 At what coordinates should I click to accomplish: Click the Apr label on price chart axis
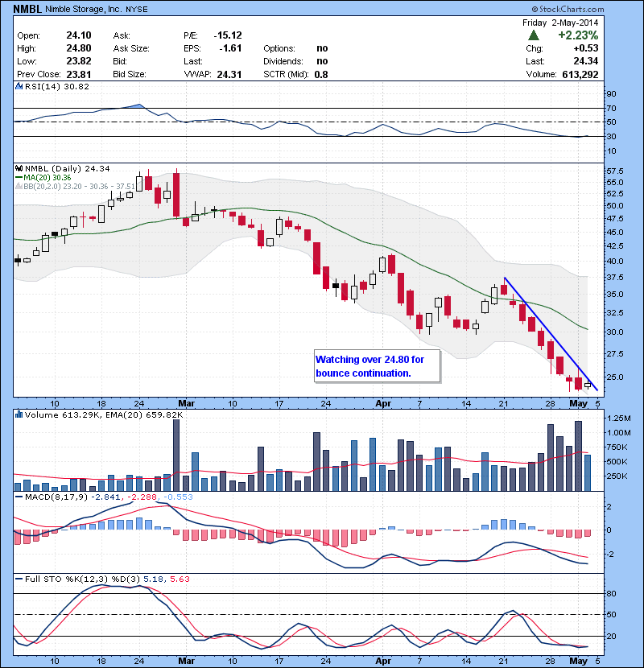pyautogui.click(x=383, y=403)
